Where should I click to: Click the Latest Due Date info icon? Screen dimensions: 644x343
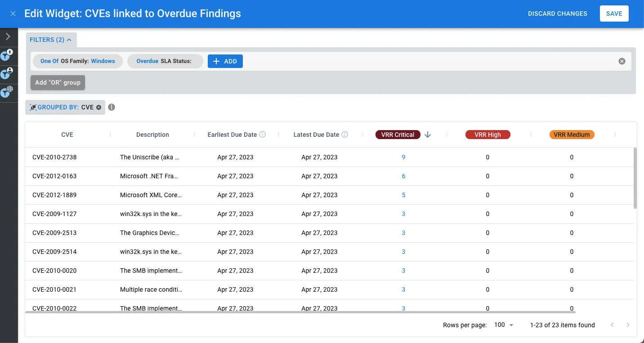coord(345,134)
